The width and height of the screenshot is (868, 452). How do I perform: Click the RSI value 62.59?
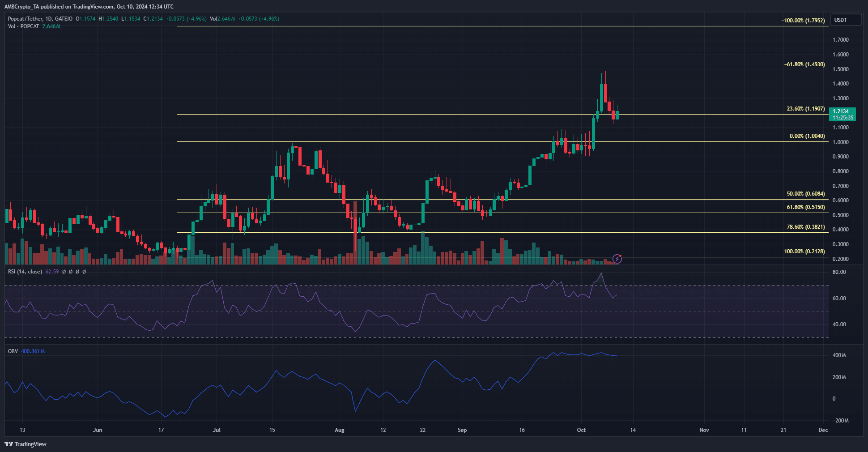click(x=52, y=272)
